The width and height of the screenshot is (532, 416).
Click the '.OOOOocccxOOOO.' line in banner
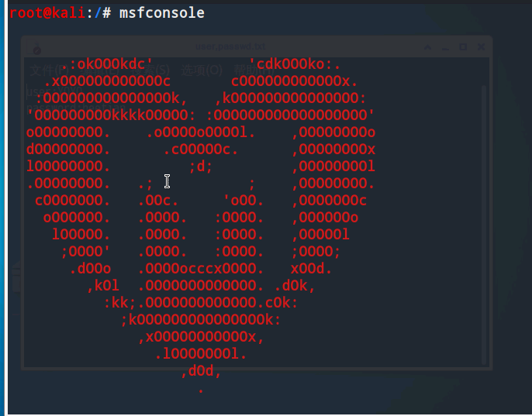(201, 269)
